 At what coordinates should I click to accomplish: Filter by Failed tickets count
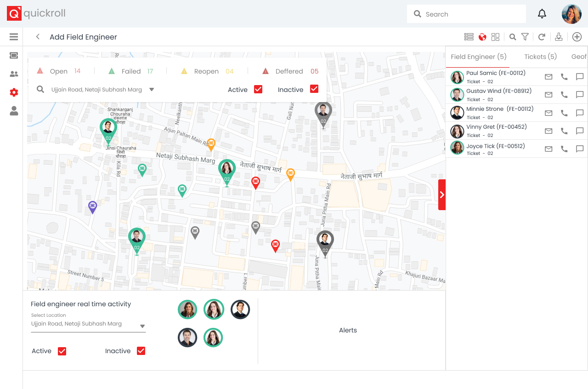point(130,71)
